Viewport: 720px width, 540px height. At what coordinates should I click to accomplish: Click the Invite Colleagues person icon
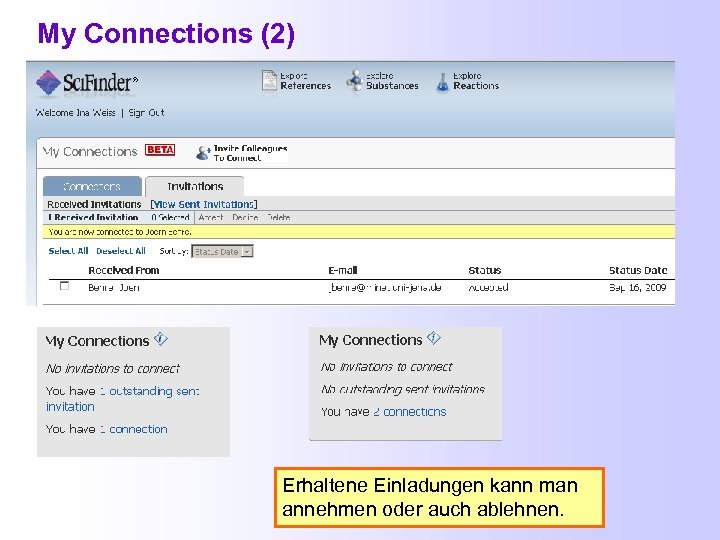[203, 153]
